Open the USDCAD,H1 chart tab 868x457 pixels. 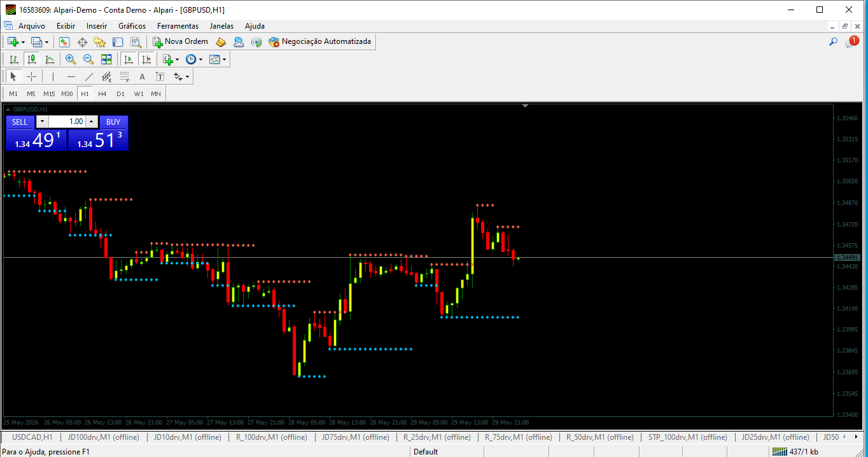click(32, 437)
